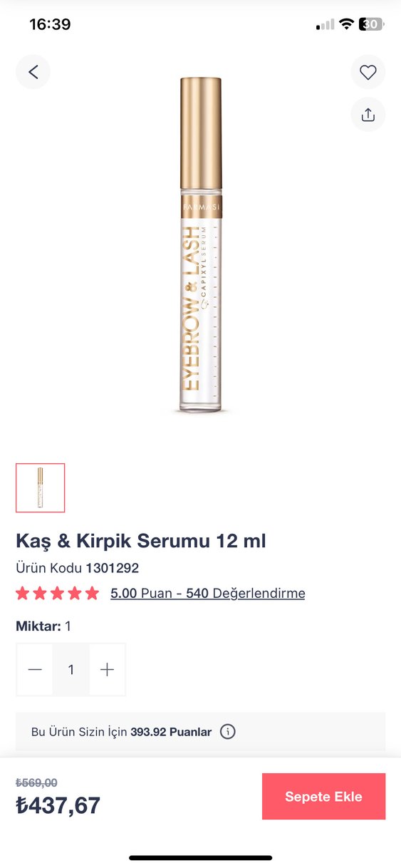Click the quantity value field
This screenshot has width=401, height=868.
[71, 670]
